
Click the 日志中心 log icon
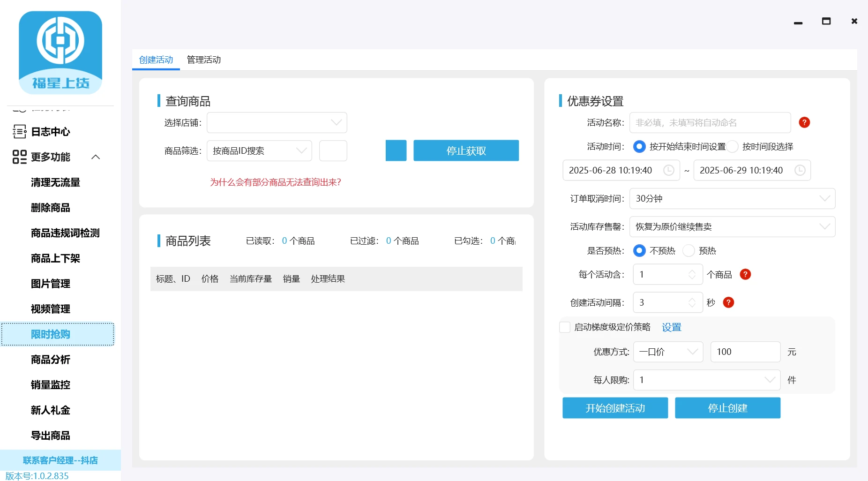[x=19, y=132]
